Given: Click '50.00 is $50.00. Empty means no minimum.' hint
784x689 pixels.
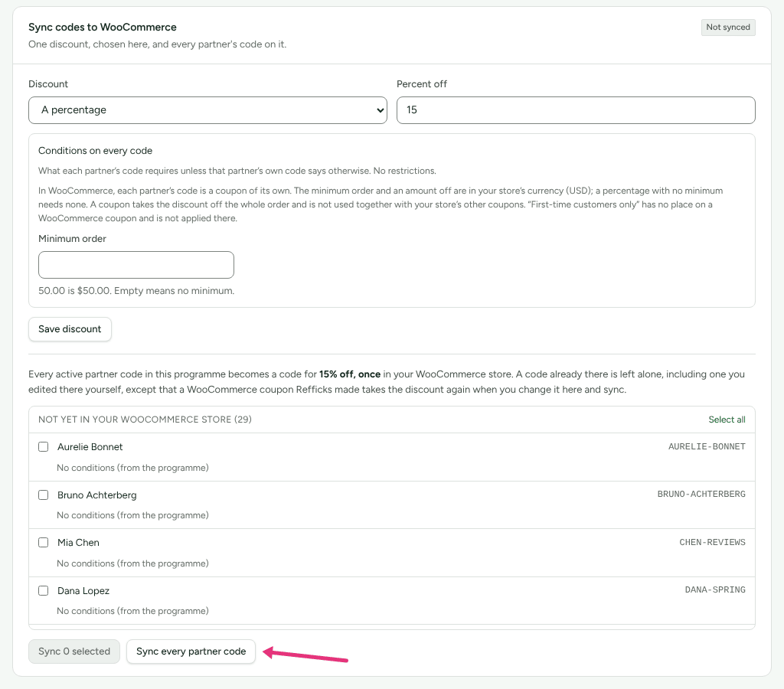Looking at the screenshot, I should coord(136,290).
